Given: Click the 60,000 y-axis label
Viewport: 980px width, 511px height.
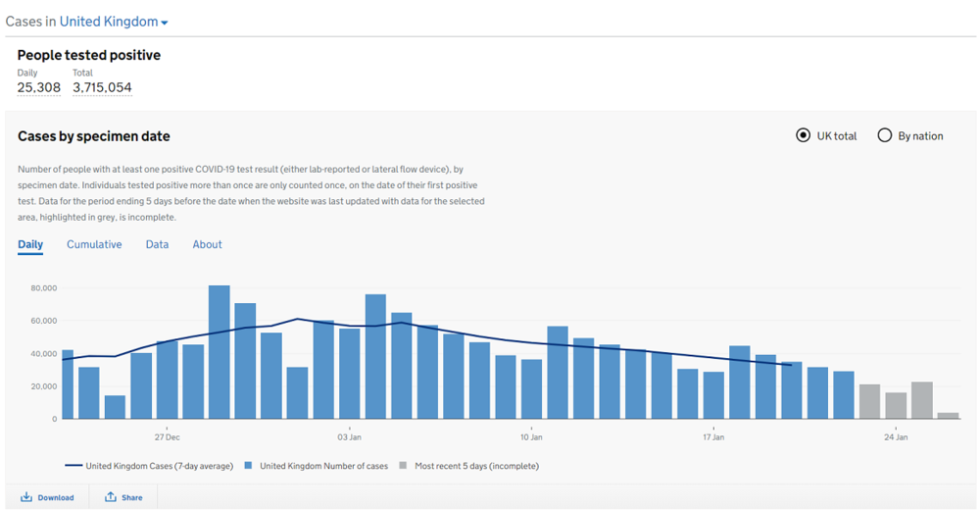Looking at the screenshot, I should (x=44, y=321).
